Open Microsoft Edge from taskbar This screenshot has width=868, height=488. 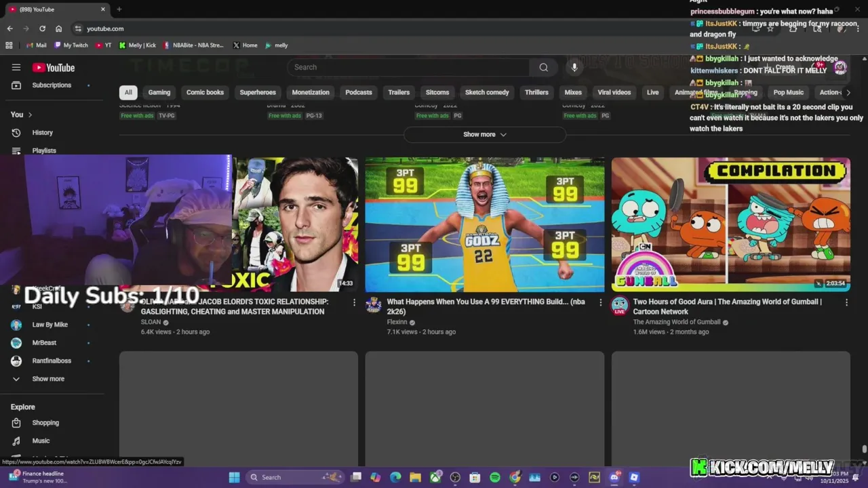click(x=395, y=477)
